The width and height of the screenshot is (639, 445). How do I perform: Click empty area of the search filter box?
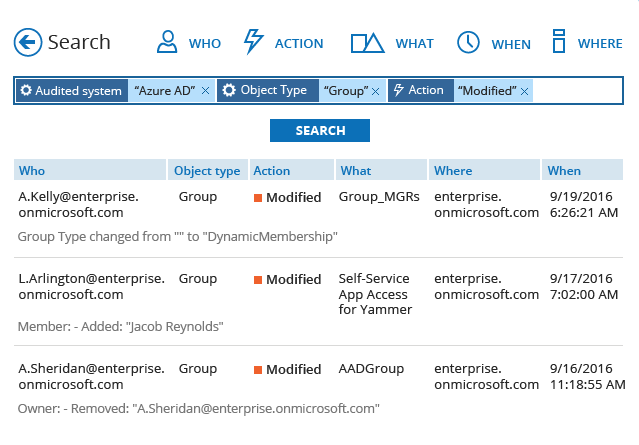[577, 90]
